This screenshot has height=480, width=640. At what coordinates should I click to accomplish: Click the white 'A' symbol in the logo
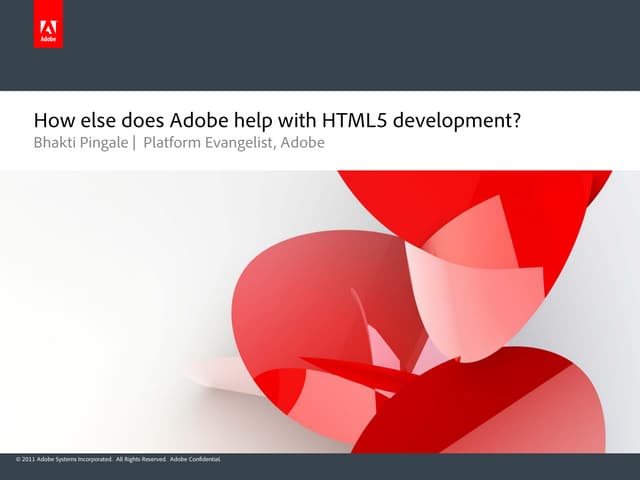[47, 25]
